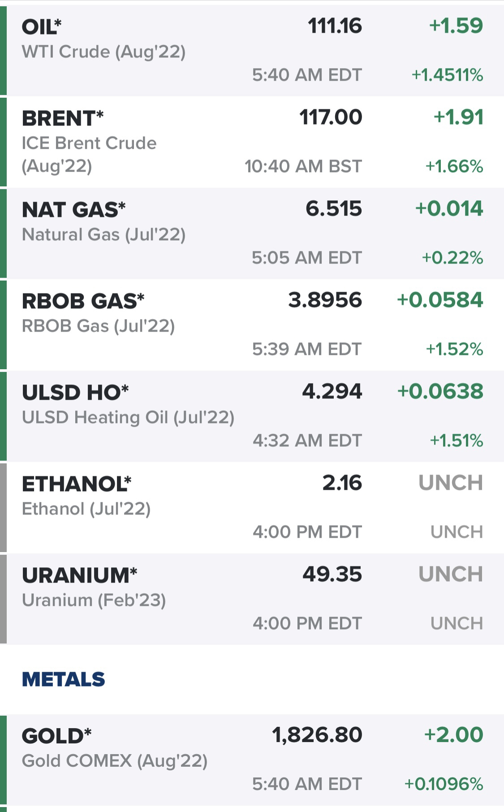Screen dimensions: 504x812
Task: Click Natural Gas price 6.515
Action: tap(334, 209)
